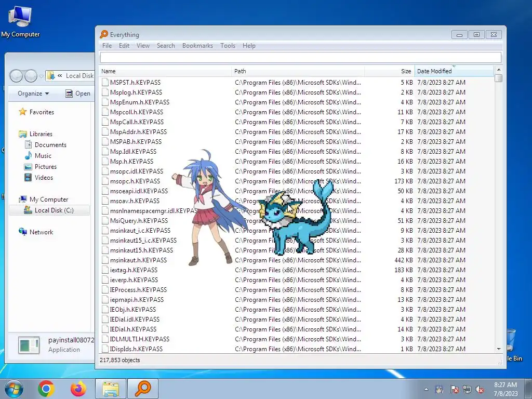Viewport: 532px width, 399px height.
Task: Click the file icon beside MSPST.h.KEYPASS
Action: (x=105, y=82)
